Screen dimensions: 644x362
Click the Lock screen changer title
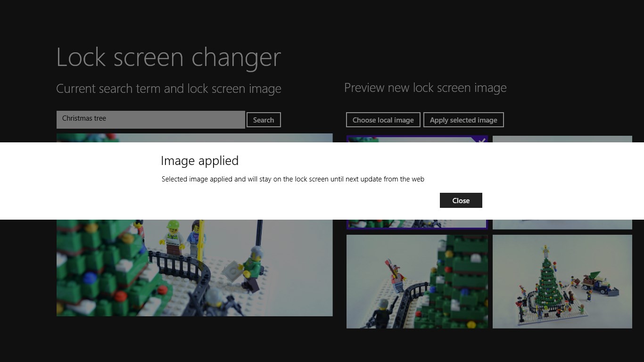tap(168, 57)
